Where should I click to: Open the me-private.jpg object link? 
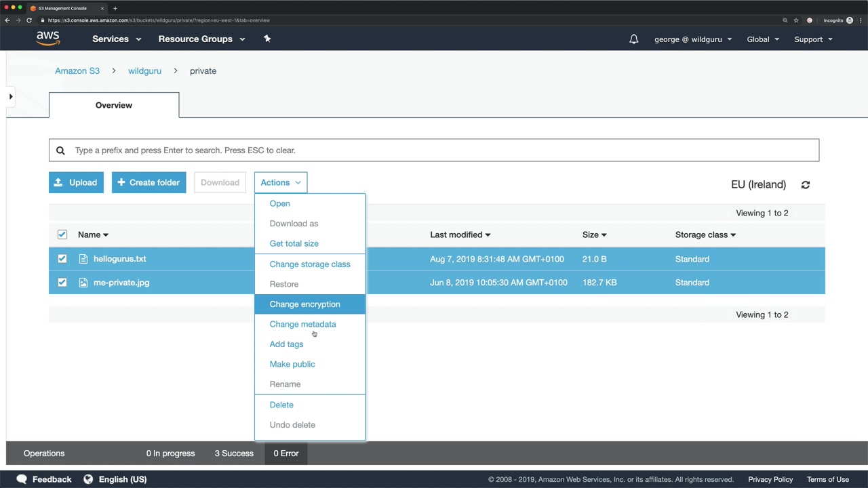121,283
